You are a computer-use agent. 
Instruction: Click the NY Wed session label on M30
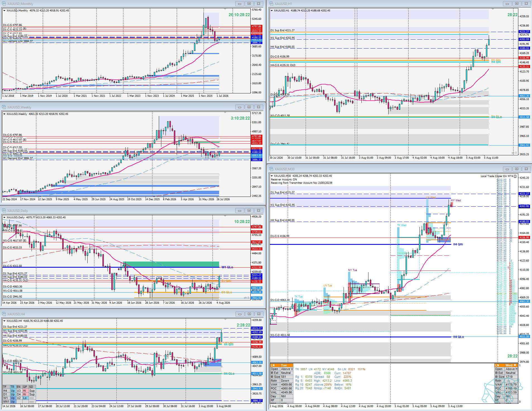click(x=456, y=200)
